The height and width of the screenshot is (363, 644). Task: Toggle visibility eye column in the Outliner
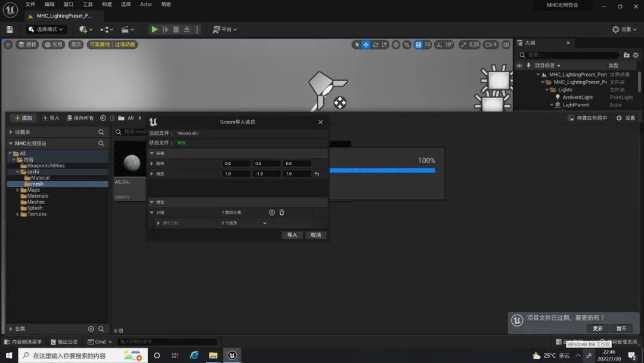[x=519, y=66]
